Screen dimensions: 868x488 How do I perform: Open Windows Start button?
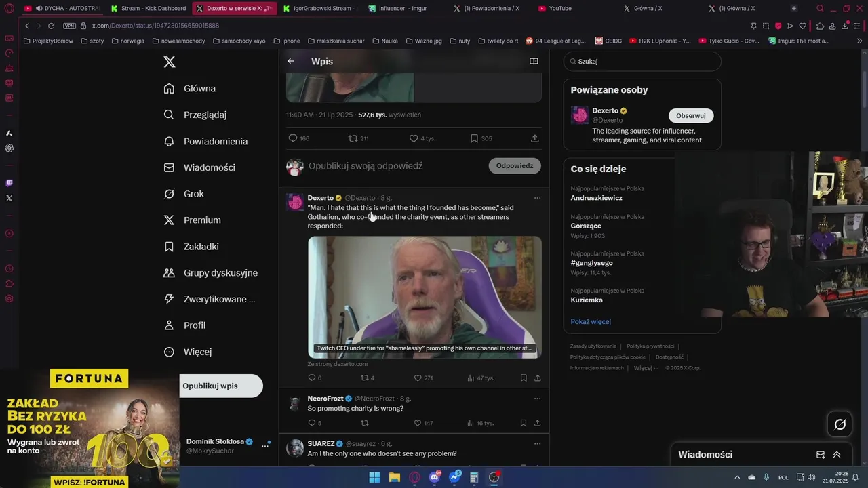(374, 477)
